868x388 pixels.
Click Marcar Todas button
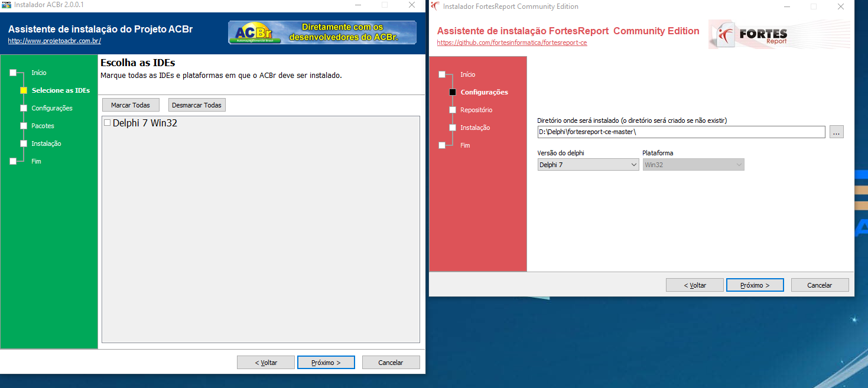131,105
